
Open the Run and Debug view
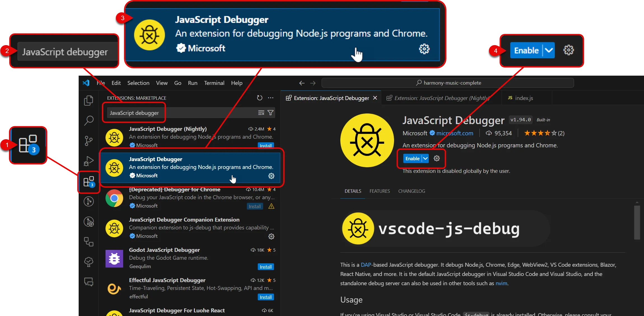[x=88, y=161]
